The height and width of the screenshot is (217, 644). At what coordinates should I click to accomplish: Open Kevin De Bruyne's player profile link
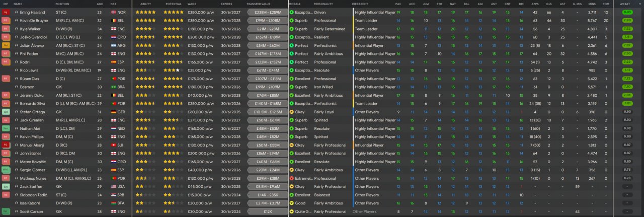[x=34, y=21]
